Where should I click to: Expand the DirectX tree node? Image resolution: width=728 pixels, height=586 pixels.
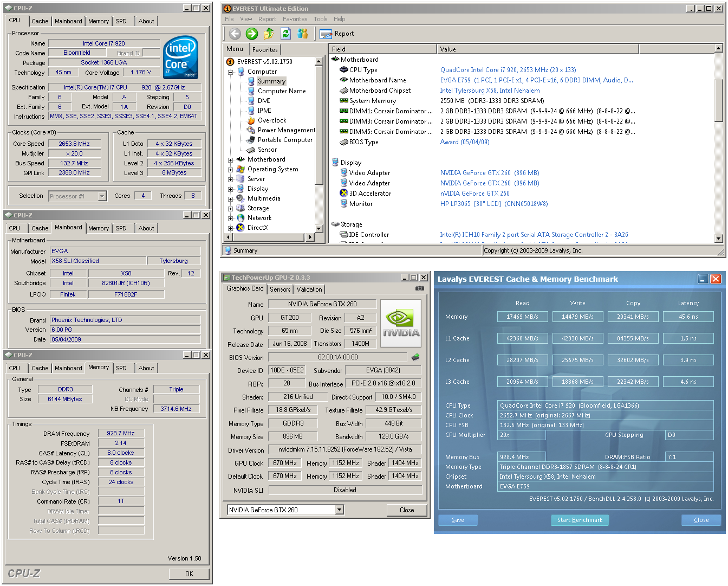pyautogui.click(x=230, y=228)
